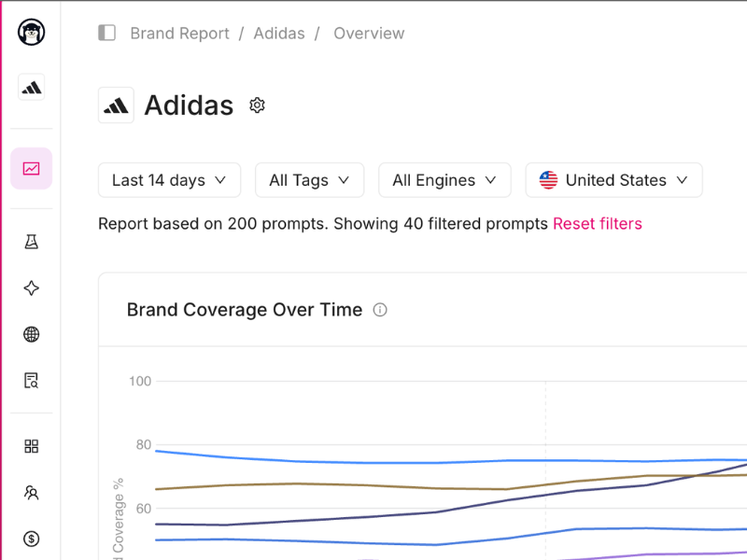Click the Reset filters link
This screenshot has height=560, width=747.
[x=598, y=224]
